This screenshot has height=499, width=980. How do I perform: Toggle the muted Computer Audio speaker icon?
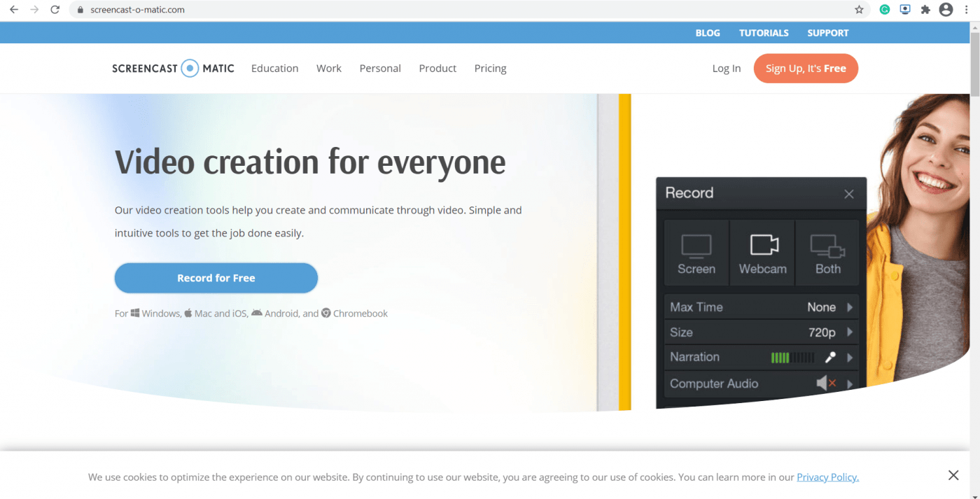pyautogui.click(x=826, y=384)
